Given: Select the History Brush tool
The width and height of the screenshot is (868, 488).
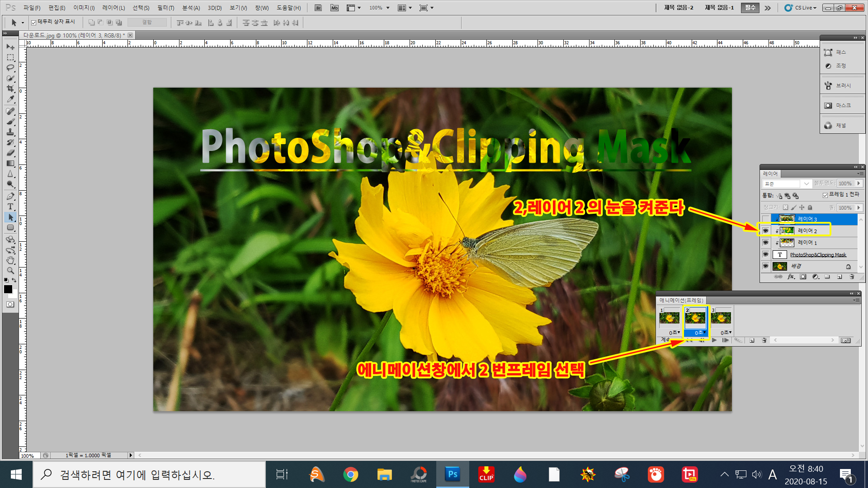Looking at the screenshot, I should click(x=10, y=142).
